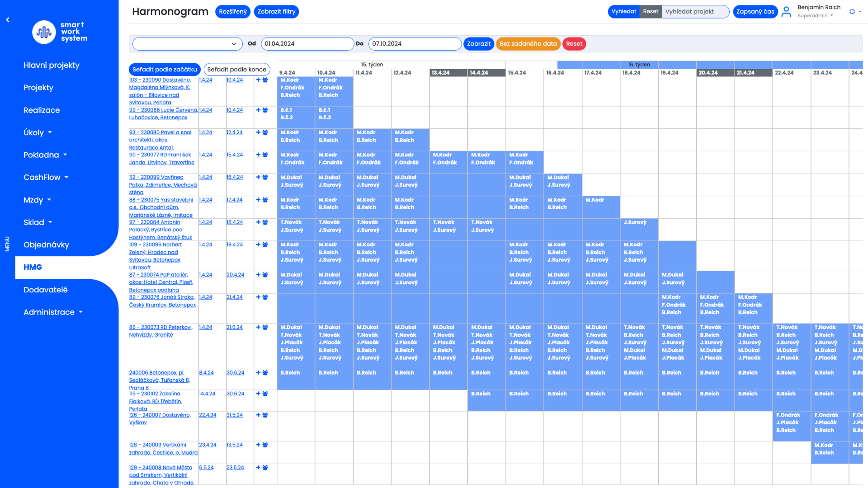Click people icon for 129 - 240008 Nové Město
This screenshot has width=868, height=488.
(265, 468)
